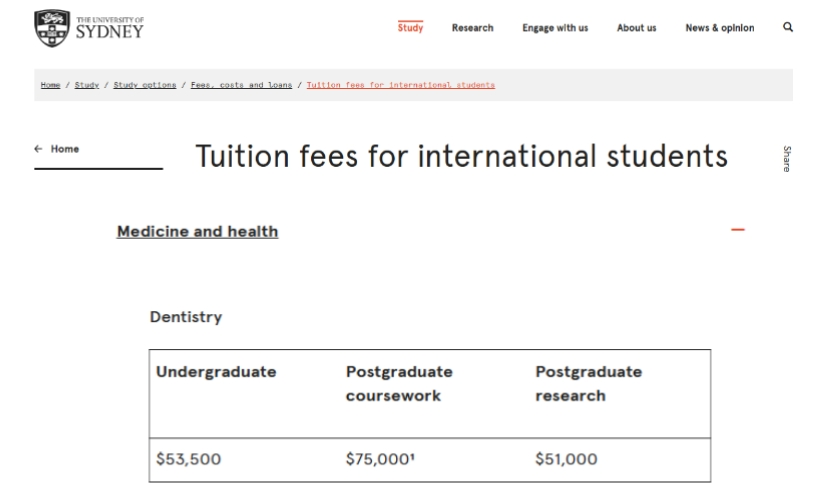Collapse Medicine and health with minus icon
The image size is (814, 486).
(738, 230)
